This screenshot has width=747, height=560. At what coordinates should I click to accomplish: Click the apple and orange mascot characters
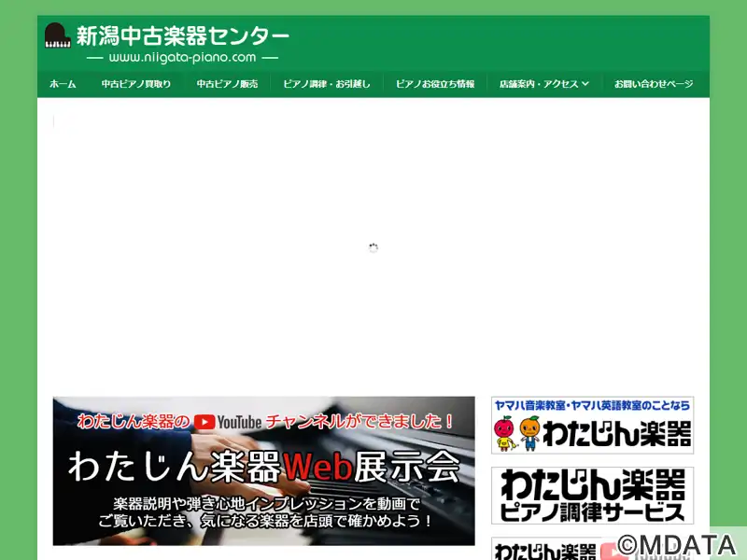click(516, 431)
